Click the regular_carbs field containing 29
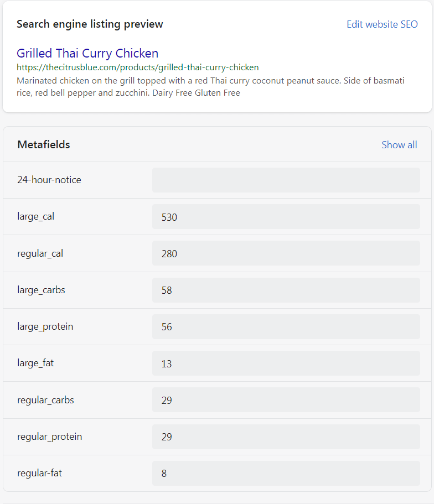The height and width of the screenshot is (504, 434). click(x=286, y=399)
